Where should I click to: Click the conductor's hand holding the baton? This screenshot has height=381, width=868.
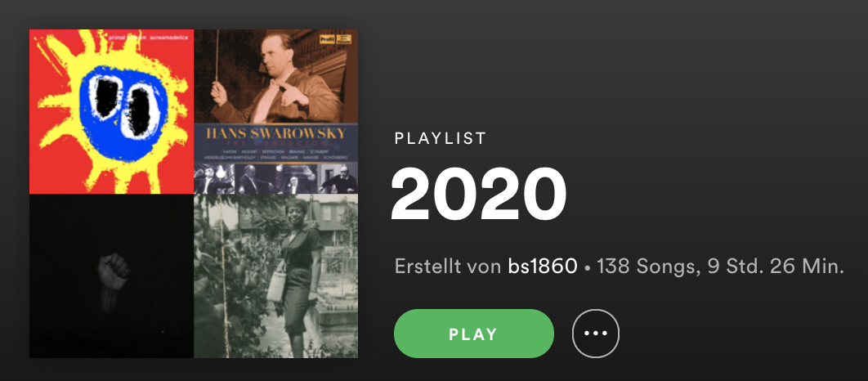[219, 94]
